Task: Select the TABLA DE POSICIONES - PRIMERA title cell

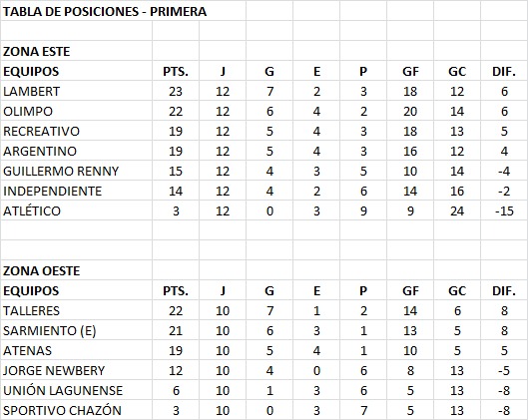Action: [x=105, y=11]
